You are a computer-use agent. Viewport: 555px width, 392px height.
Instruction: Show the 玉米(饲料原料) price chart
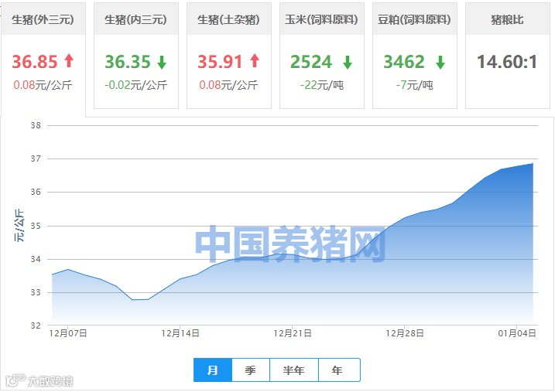tap(322, 56)
